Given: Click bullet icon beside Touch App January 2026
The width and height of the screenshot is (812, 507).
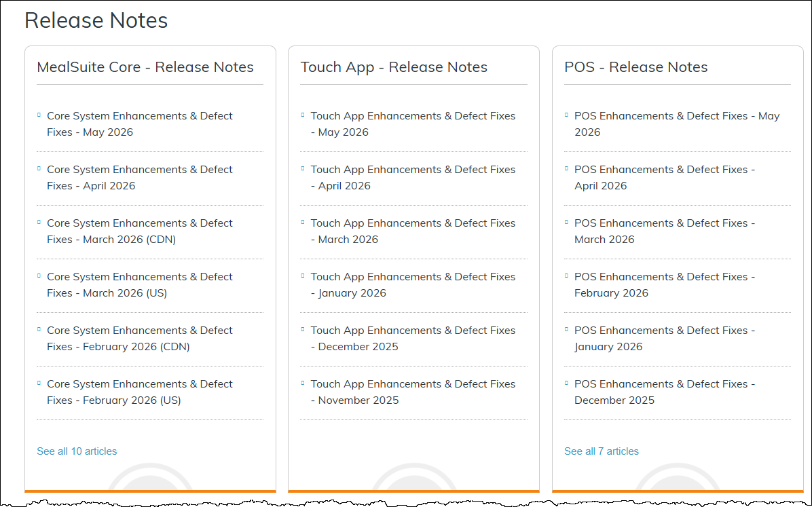Looking at the screenshot, I should [x=302, y=276].
